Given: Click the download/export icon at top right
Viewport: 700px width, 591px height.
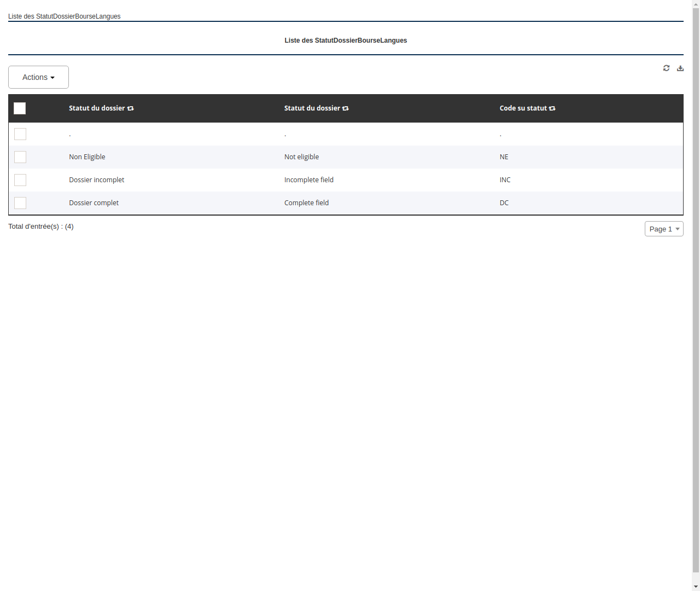Looking at the screenshot, I should 680,68.
